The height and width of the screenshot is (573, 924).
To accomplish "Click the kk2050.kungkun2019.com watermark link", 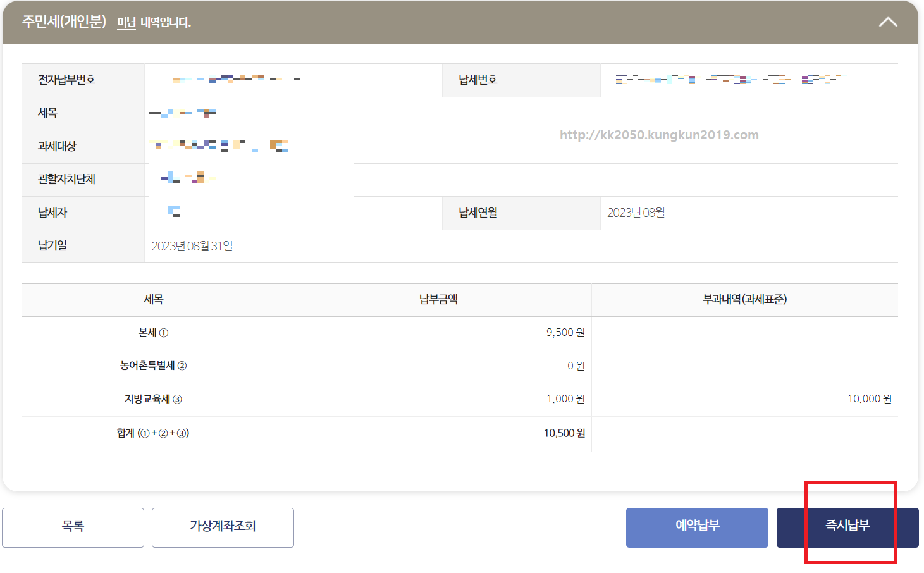I will (x=658, y=135).
